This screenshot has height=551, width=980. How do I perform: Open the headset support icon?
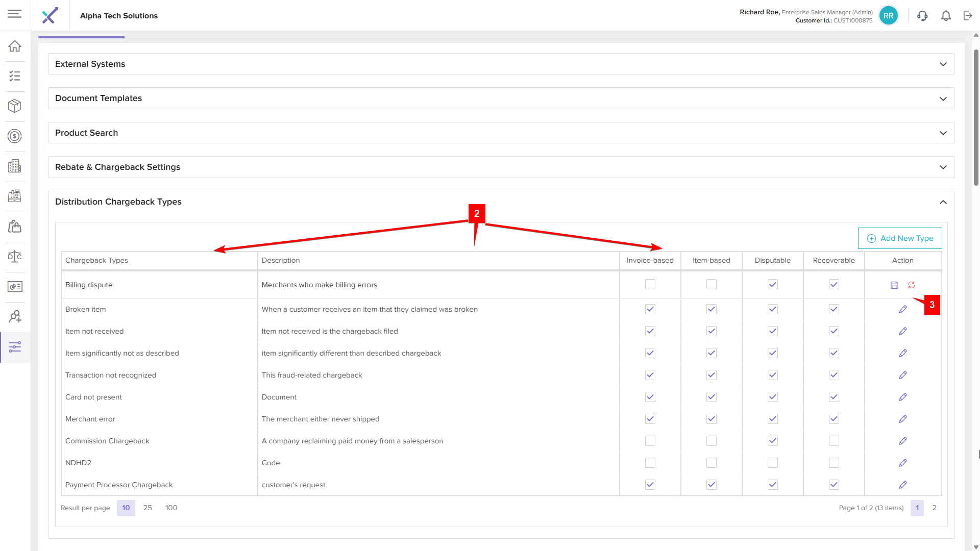[922, 16]
